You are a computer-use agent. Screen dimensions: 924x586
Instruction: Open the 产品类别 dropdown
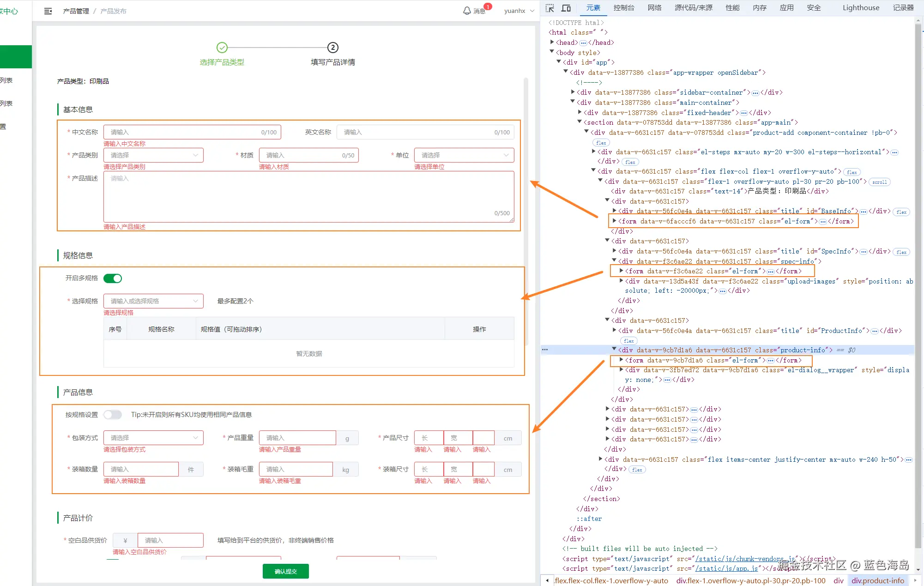153,155
